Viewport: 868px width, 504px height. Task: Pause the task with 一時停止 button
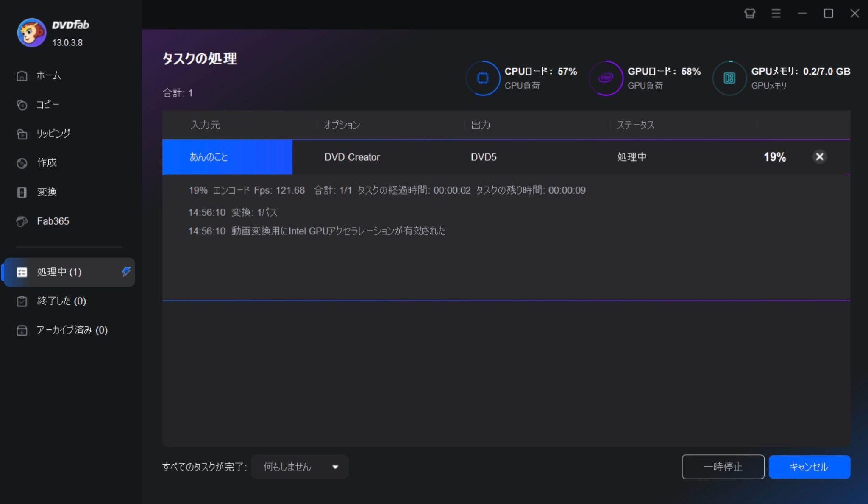pyautogui.click(x=723, y=467)
